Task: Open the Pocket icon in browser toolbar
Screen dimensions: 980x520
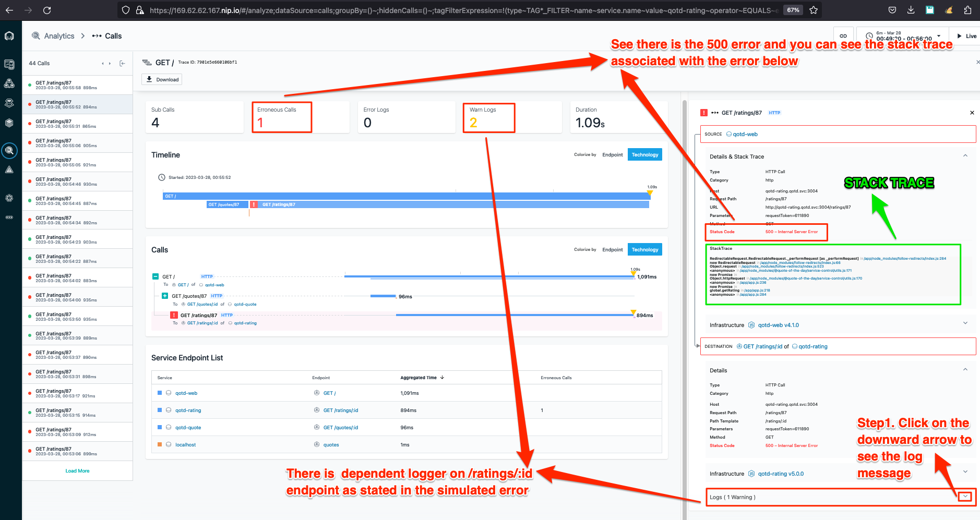Action: point(892,10)
